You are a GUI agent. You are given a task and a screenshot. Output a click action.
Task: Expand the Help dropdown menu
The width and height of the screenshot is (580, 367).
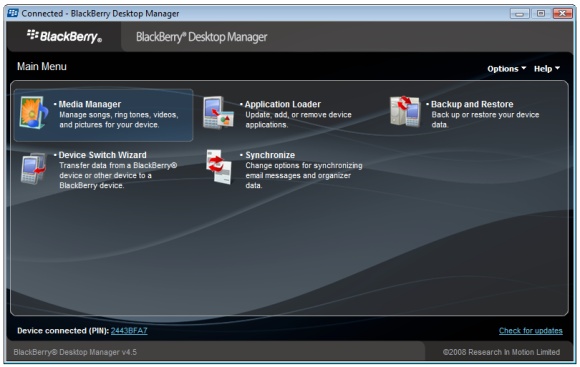coord(547,69)
